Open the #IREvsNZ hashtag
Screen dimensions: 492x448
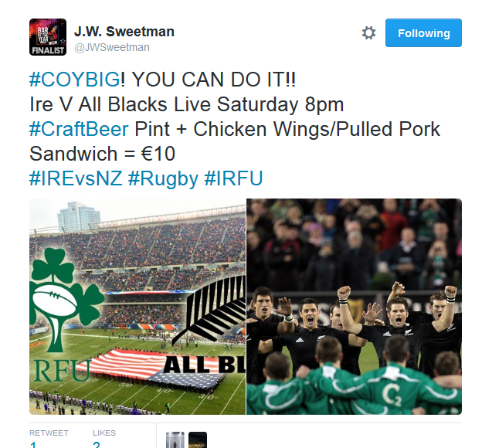point(76,178)
